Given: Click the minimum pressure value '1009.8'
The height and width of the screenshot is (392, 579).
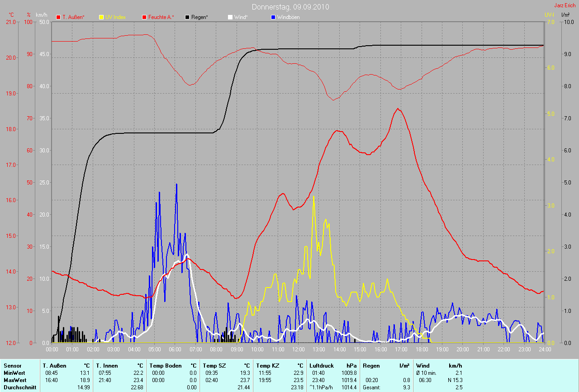Looking at the screenshot, I should [x=350, y=373].
